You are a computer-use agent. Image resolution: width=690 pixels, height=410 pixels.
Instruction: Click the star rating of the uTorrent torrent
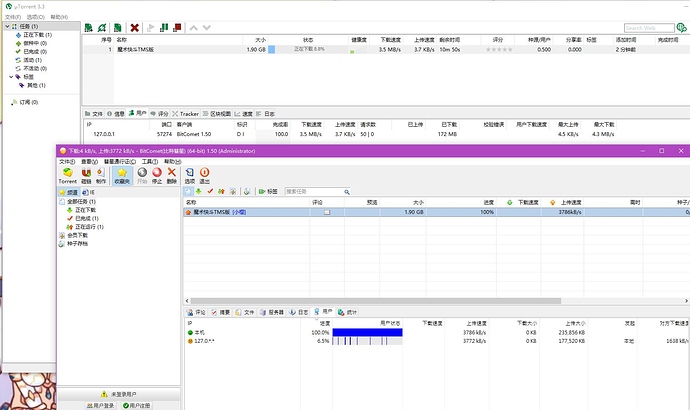[499, 50]
